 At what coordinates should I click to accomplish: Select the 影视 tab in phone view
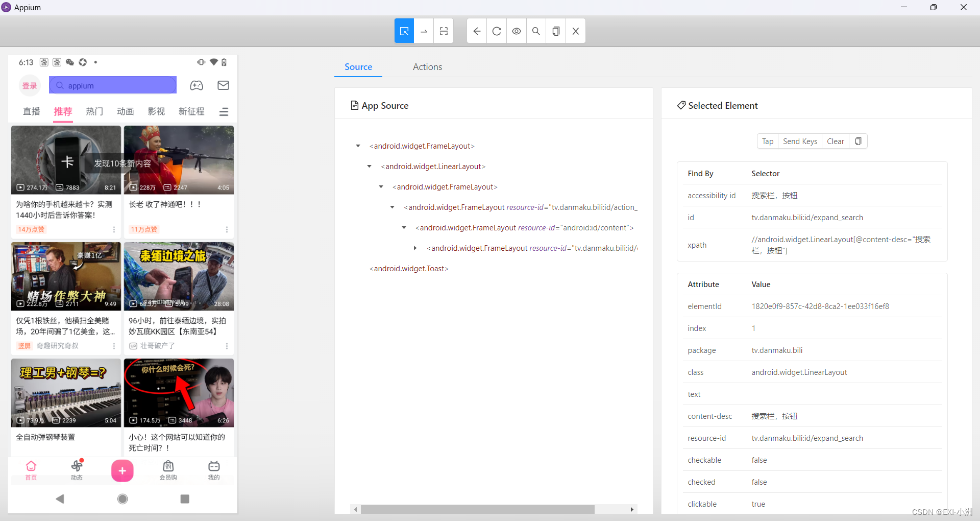pos(156,111)
